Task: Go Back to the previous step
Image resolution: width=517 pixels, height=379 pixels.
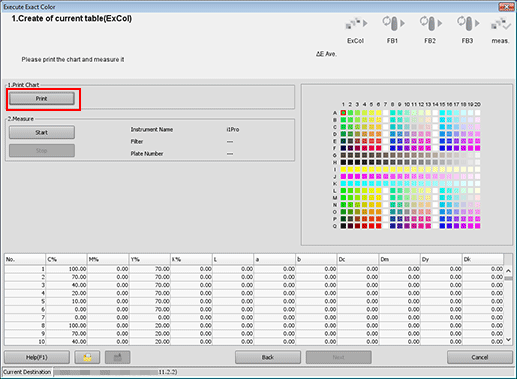Action: coord(268,357)
